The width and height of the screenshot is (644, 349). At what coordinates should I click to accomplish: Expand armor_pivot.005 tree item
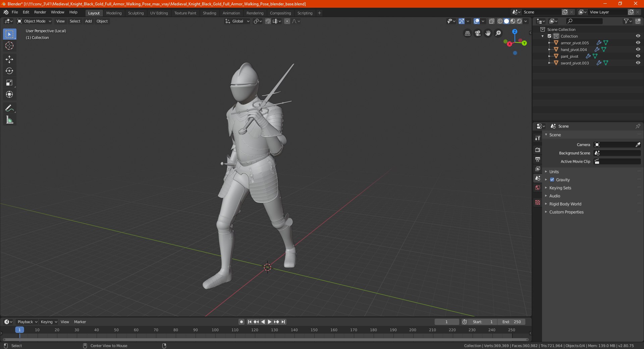pyautogui.click(x=549, y=43)
